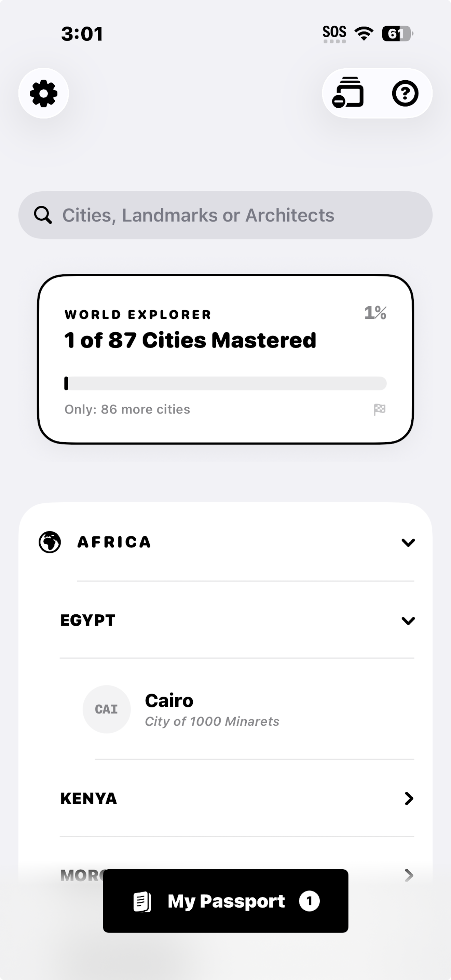Tap the stacked cards icon
The height and width of the screenshot is (980, 451).
(x=348, y=93)
